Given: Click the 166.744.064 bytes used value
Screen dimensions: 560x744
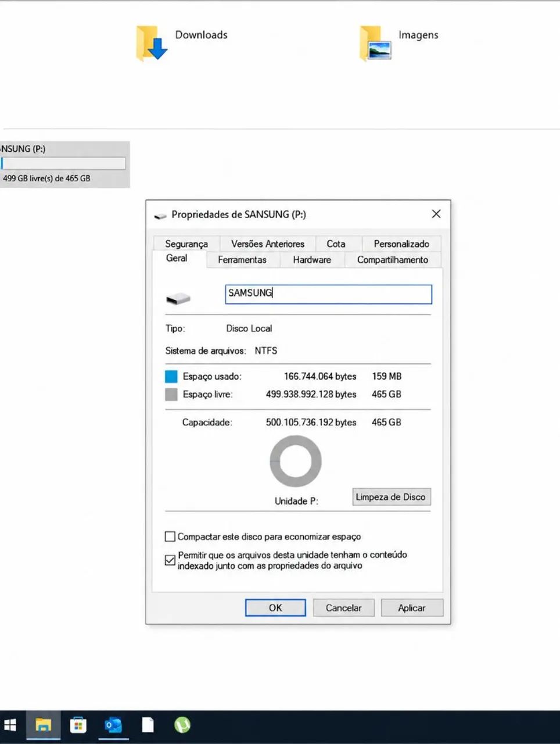Looking at the screenshot, I should coord(320,377).
